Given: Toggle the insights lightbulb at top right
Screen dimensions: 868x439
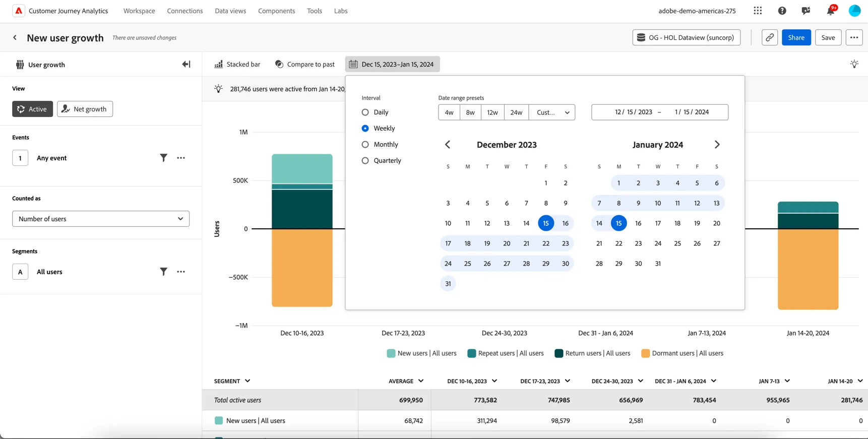Looking at the screenshot, I should (x=854, y=64).
